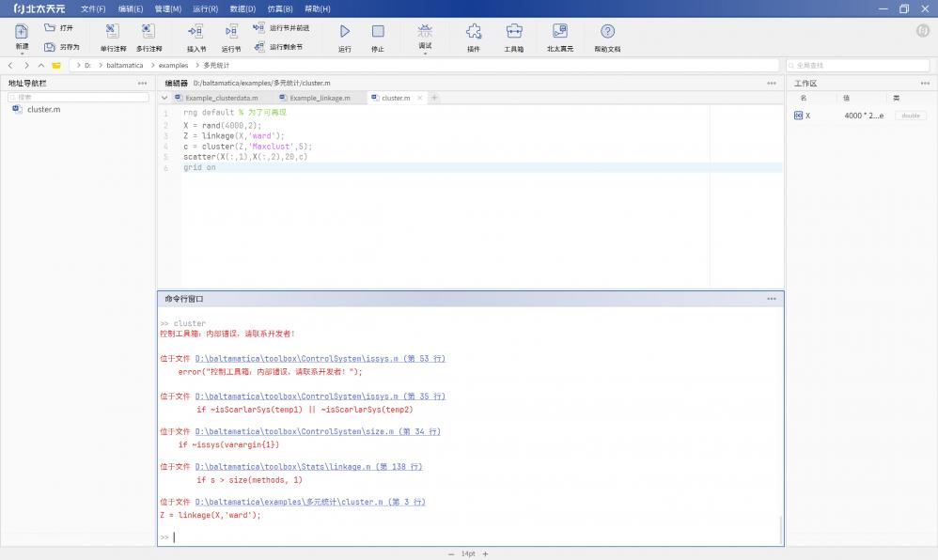Click the Single-line Comment (单行注释) icon
This screenshot has width=938, height=560.
113,32
